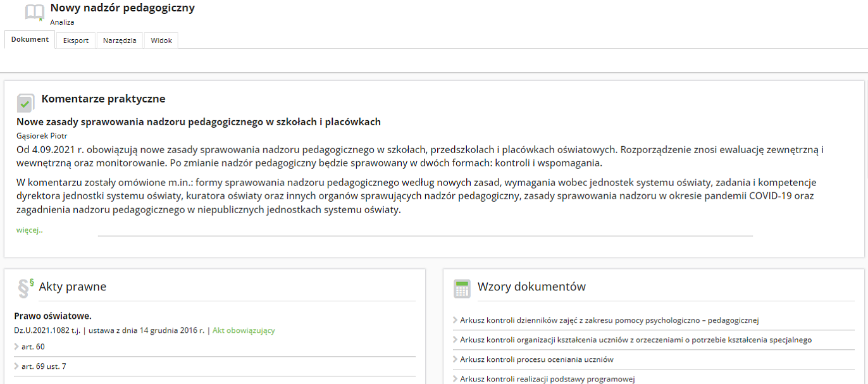Click the paragraph symbol icon for Akty prawne
This screenshot has width=868, height=384.
25,288
